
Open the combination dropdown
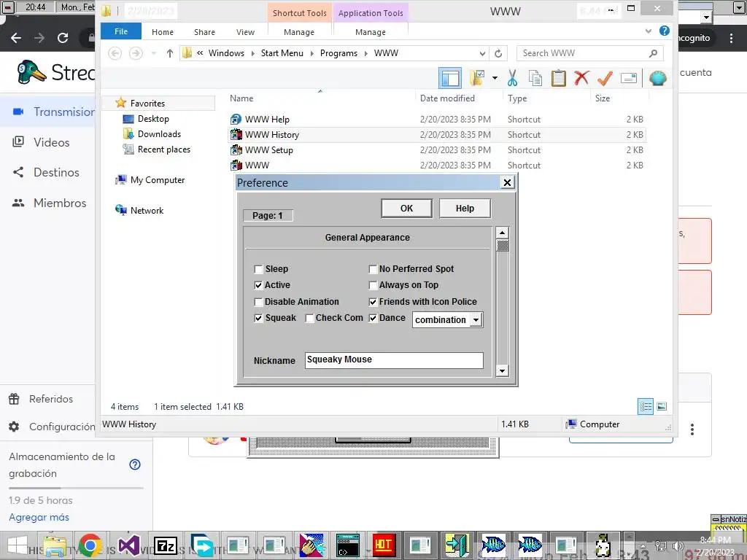click(476, 320)
